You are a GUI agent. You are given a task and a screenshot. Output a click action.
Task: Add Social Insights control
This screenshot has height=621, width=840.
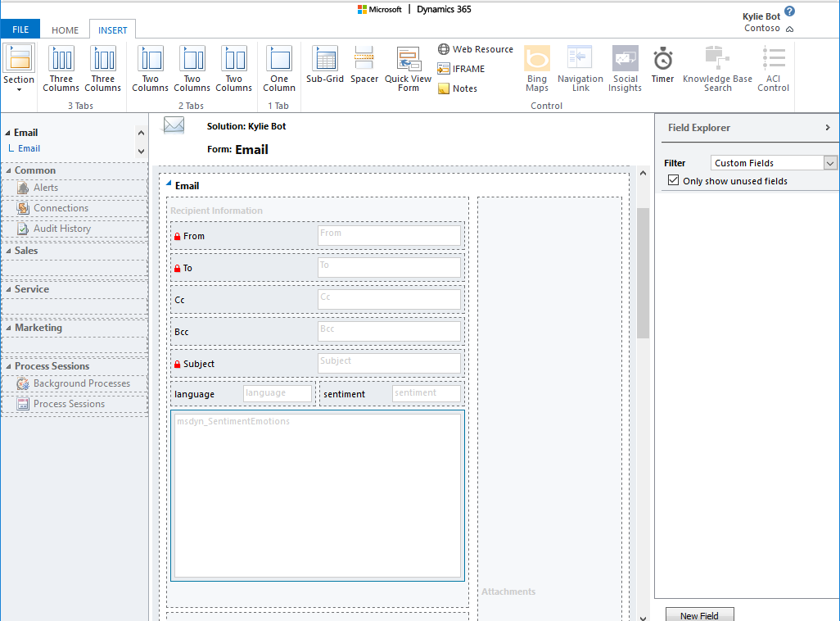(625, 69)
